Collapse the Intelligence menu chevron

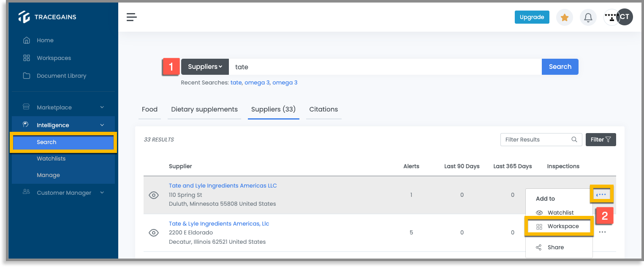(102, 125)
